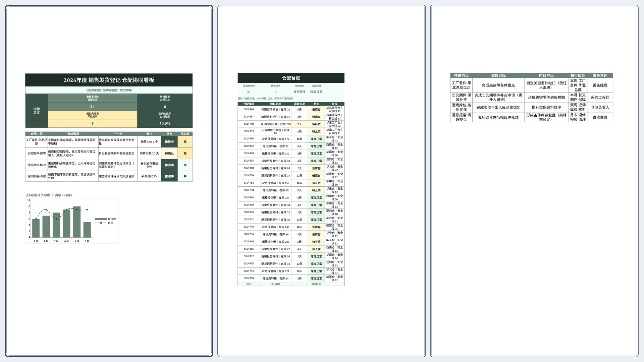Click the 采购工程师 cell
This screenshot has height=362, width=644.
coord(600,98)
